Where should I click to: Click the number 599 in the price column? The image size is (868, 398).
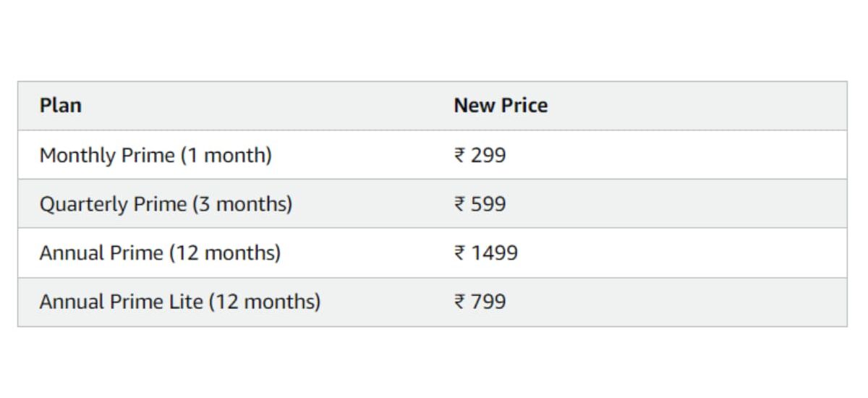488,204
